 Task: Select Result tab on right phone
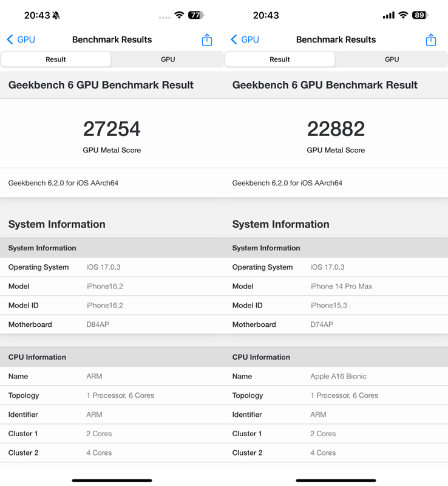pos(279,59)
